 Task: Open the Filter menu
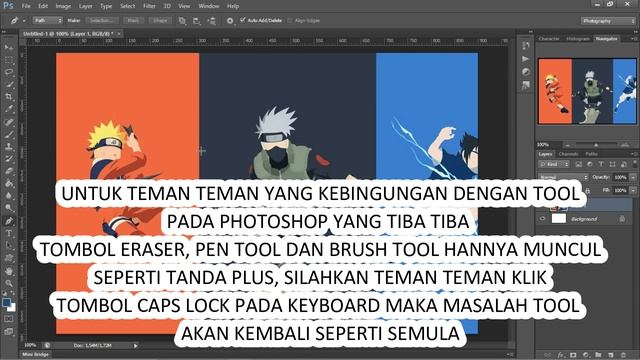click(149, 6)
